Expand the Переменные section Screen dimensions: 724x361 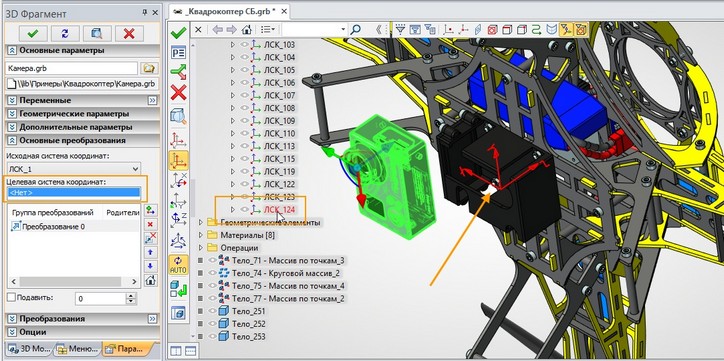coord(12,100)
